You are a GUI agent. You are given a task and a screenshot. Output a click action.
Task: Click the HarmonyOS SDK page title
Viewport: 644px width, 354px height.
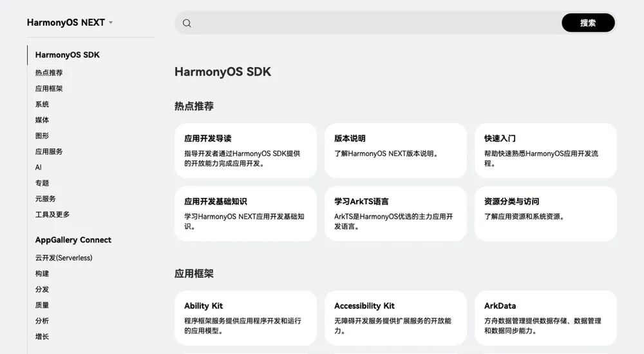(x=223, y=72)
